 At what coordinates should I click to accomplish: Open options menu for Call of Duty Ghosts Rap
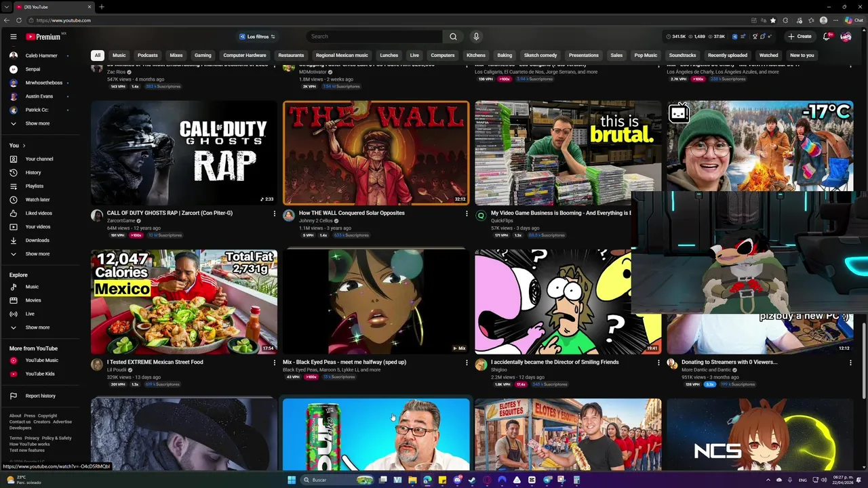point(275,213)
